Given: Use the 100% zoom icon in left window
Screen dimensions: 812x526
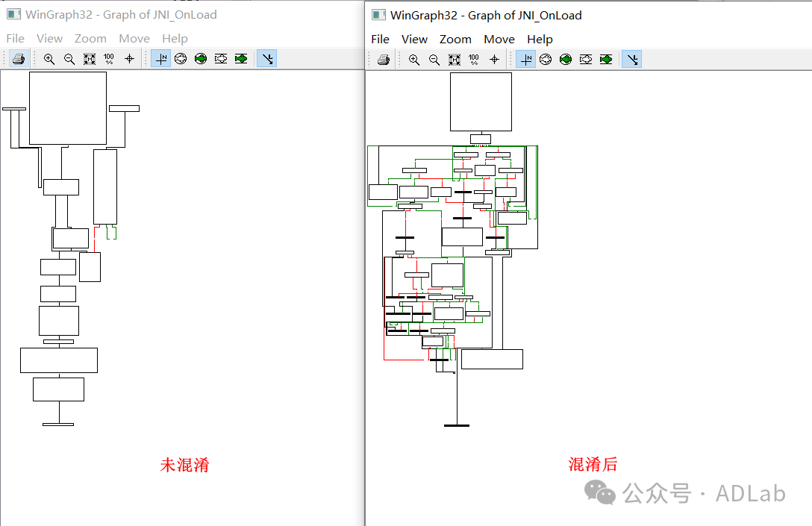Looking at the screenshot, I should (x=108, y=58).
